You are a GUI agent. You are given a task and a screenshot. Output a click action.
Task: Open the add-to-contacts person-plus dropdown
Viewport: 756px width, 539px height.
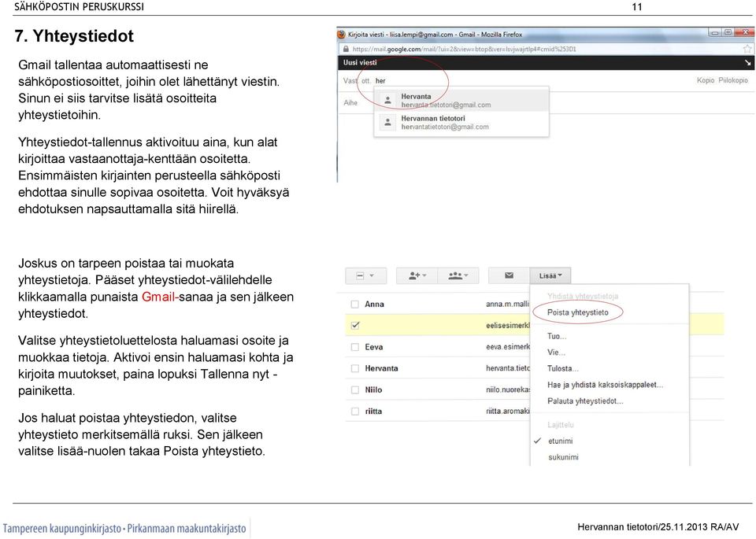point(417,275)
